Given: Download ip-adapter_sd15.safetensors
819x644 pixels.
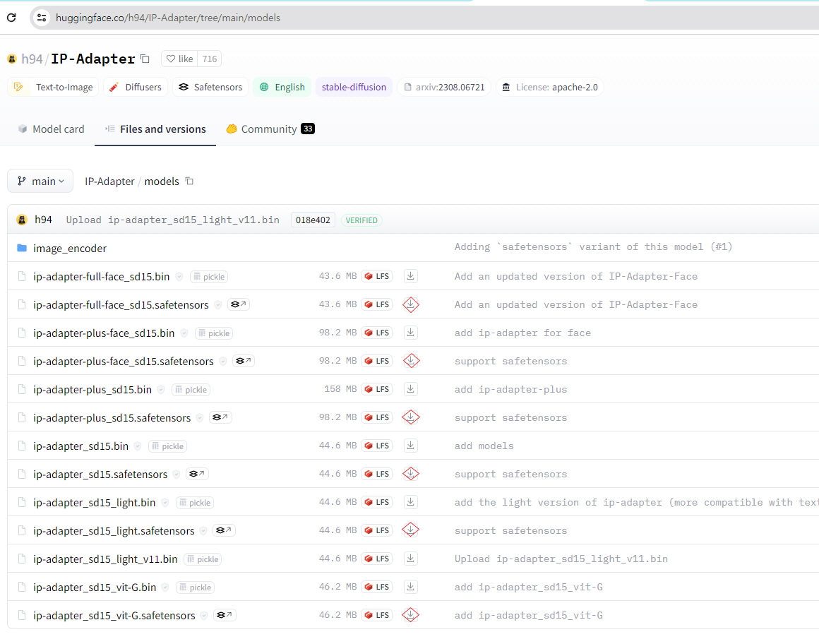Looking at the screenshot, I should coord(410,474).
